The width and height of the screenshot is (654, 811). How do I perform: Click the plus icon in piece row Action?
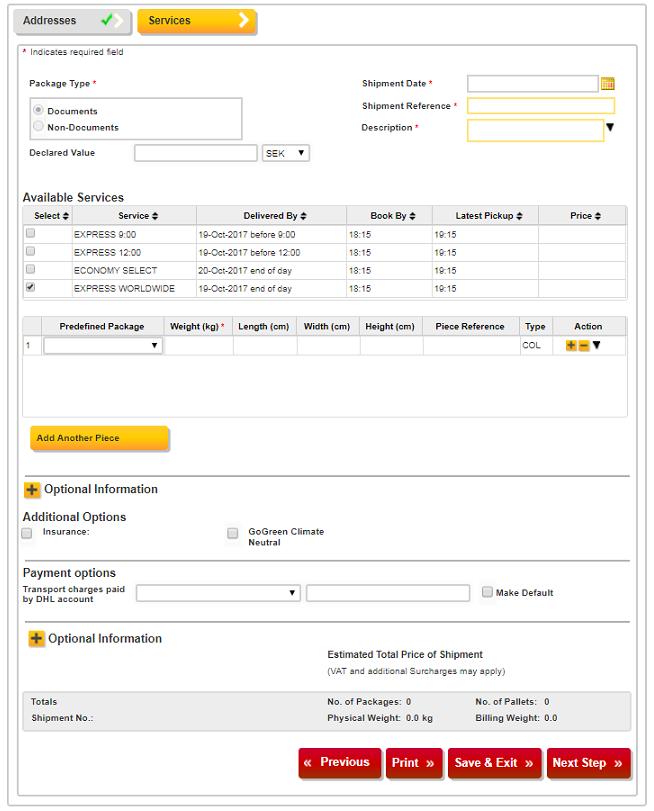click(571, 346)
